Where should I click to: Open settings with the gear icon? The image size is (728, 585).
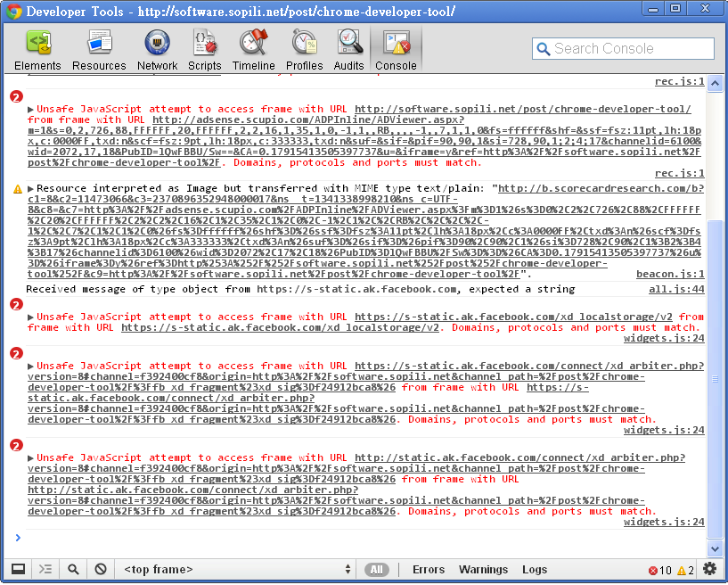pyautogui.click(x=709, y=570)
